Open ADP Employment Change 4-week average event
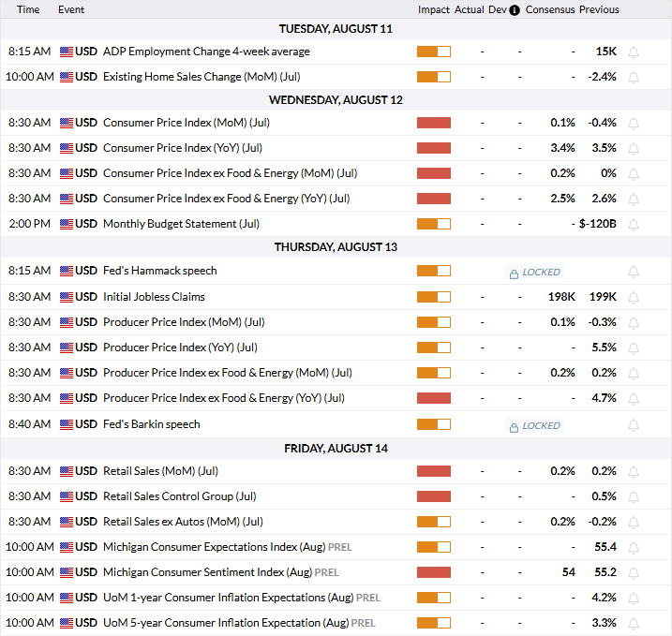 pos(206,52)
